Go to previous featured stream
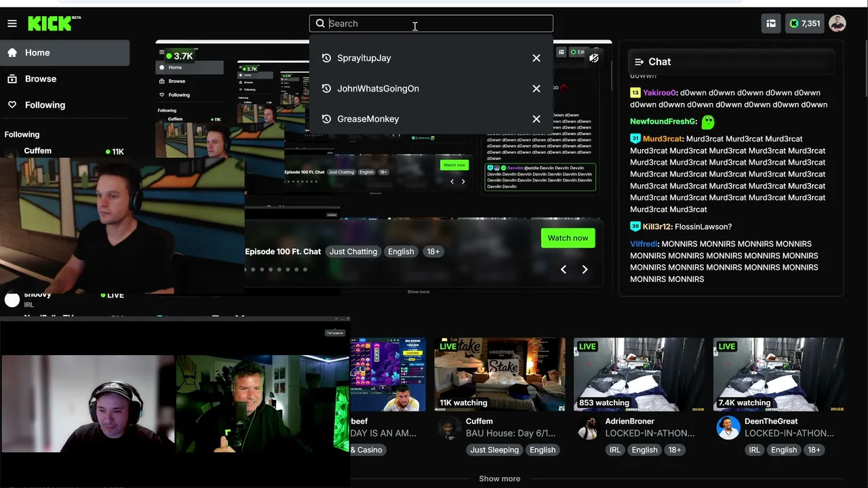The image size is (868, 488). (564, 270)
